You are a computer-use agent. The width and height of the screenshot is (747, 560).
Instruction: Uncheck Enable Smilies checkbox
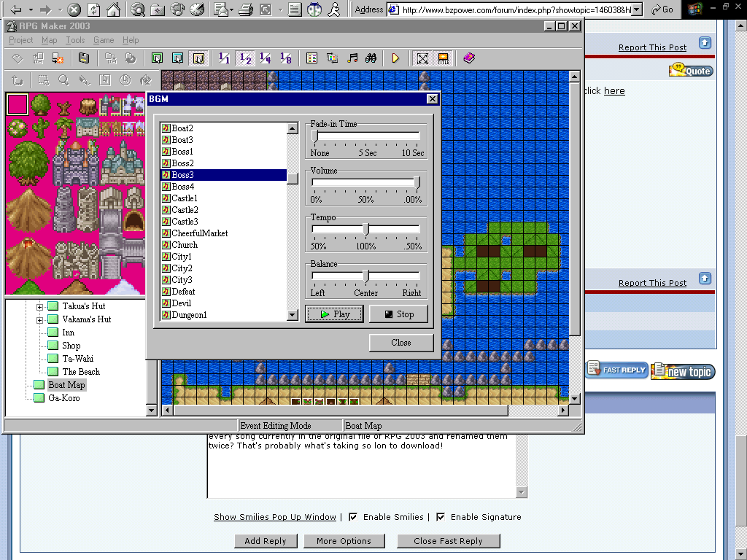[353, 517]
